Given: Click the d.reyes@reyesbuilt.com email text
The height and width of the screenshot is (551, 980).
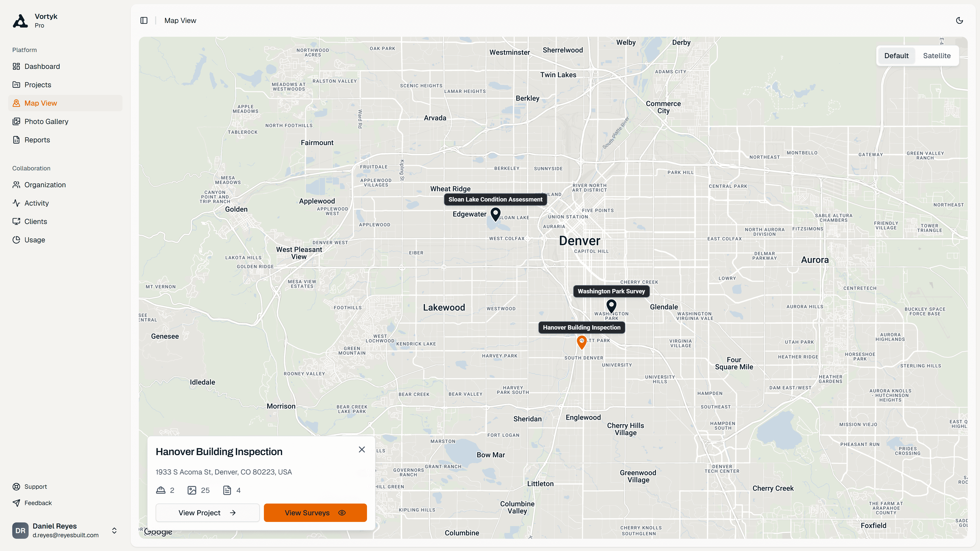Looking at the screenshot, I should coord(65,535).
